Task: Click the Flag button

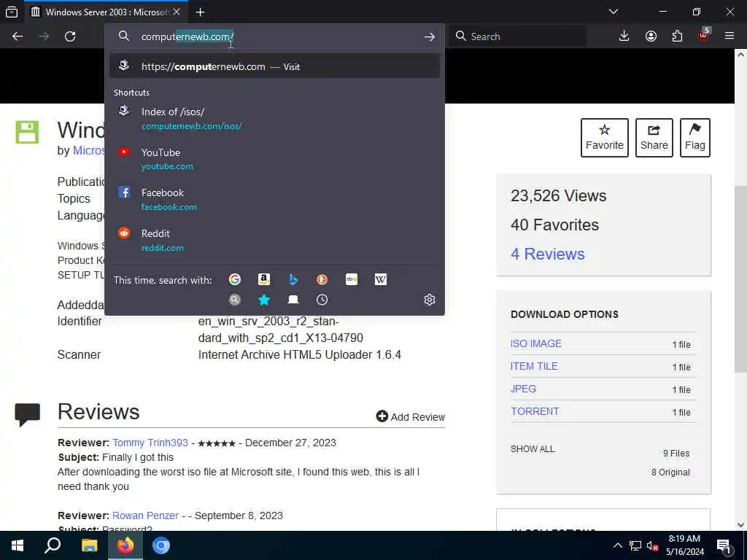Action: coord(695,138)
